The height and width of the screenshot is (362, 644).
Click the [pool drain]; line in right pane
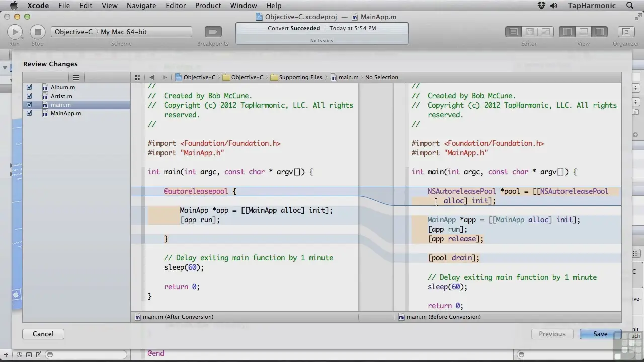pyautogui.click(x=454, y=258)
